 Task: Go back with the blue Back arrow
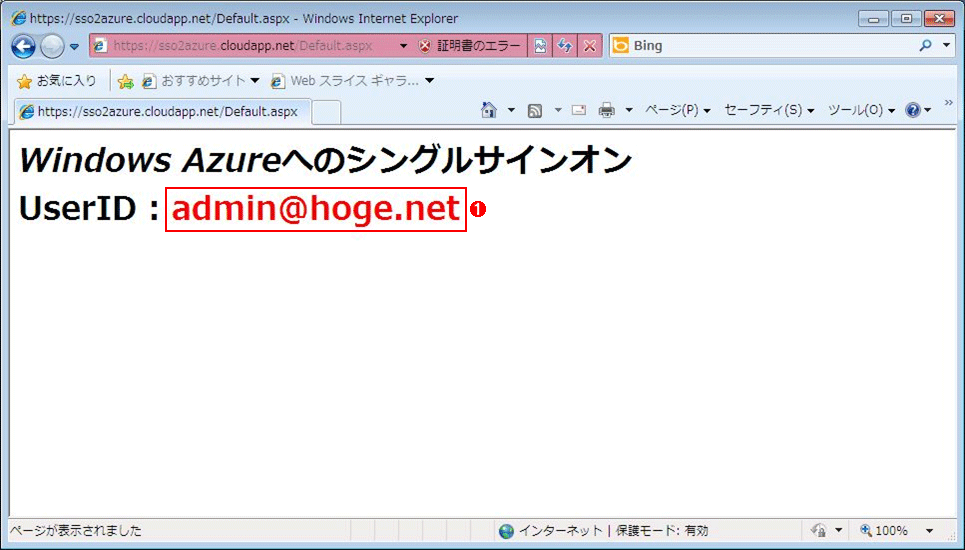pyautogui.click(x=23, y=46)
